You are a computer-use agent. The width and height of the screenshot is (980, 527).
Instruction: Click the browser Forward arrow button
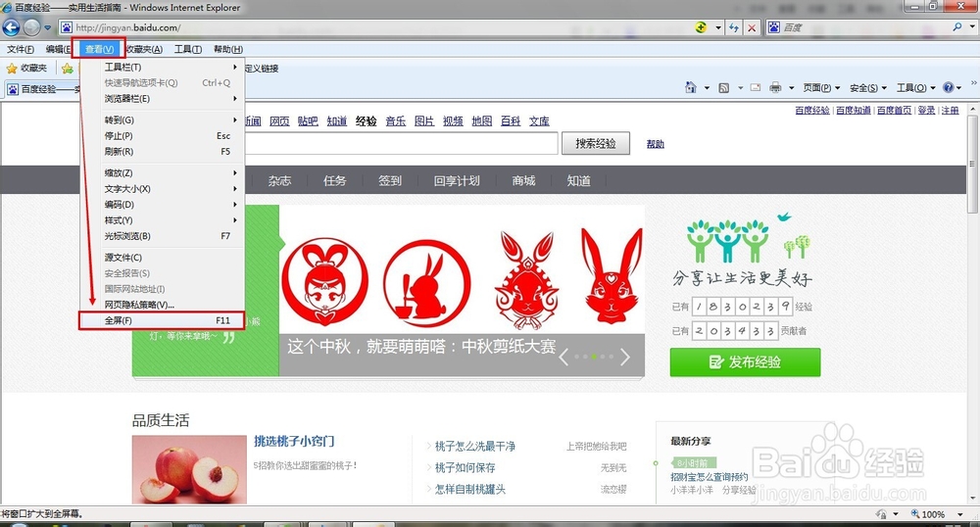pyautogui.click(x=31, y=27)
